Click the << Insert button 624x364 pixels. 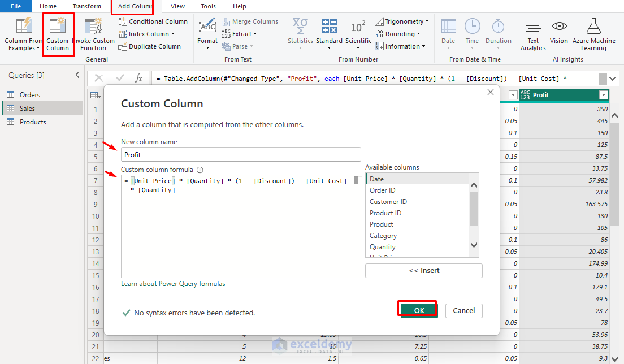tap(424, 271)
